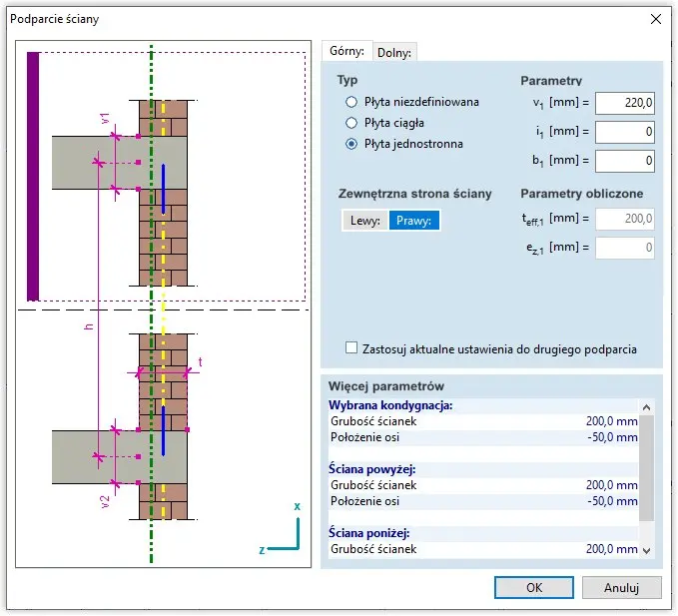Open the Górny tab

click(x=345, y=51)
